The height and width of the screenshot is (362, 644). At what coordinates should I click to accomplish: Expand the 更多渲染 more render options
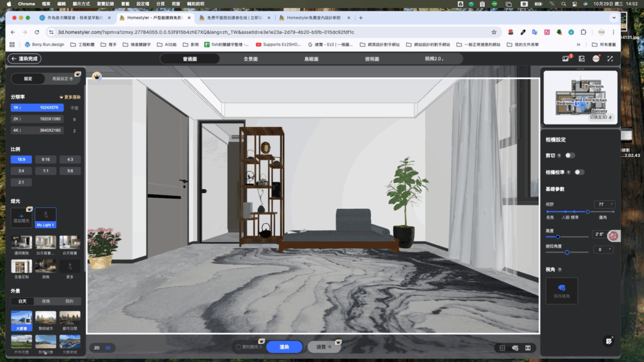(70, 97)
